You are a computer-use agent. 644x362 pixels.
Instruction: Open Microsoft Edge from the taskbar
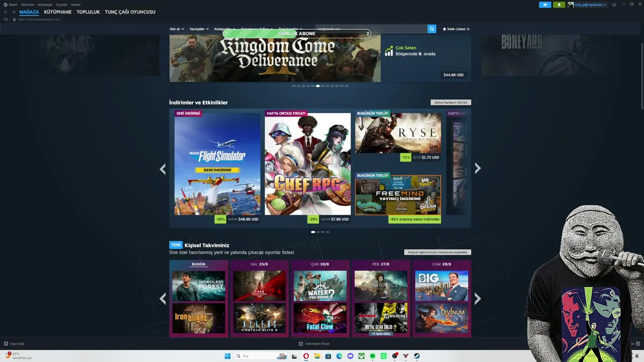click(339, 356)
